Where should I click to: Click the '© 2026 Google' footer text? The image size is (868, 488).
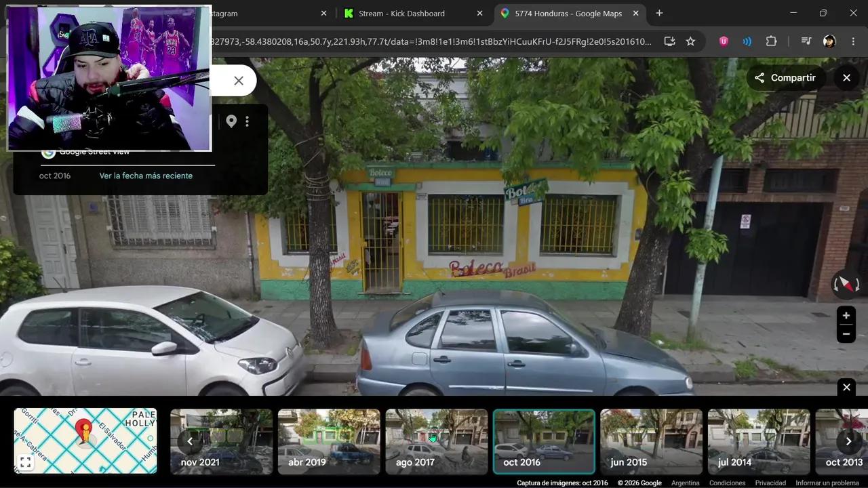click(x=639, y=483)
